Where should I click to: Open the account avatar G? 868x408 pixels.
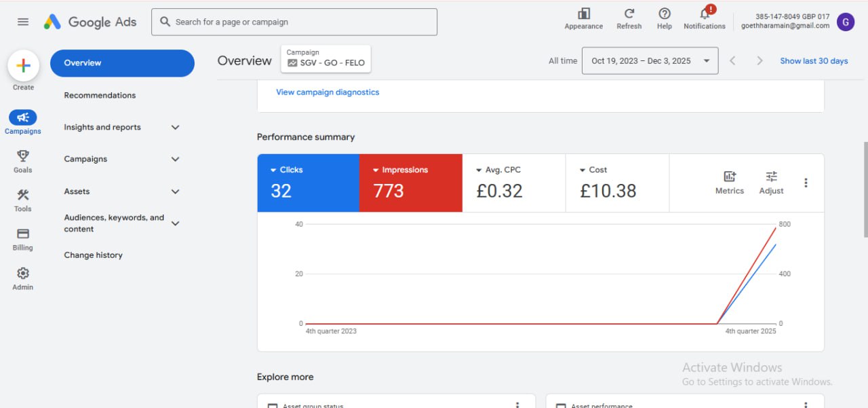pyautogui.click(x=846, y=22)
